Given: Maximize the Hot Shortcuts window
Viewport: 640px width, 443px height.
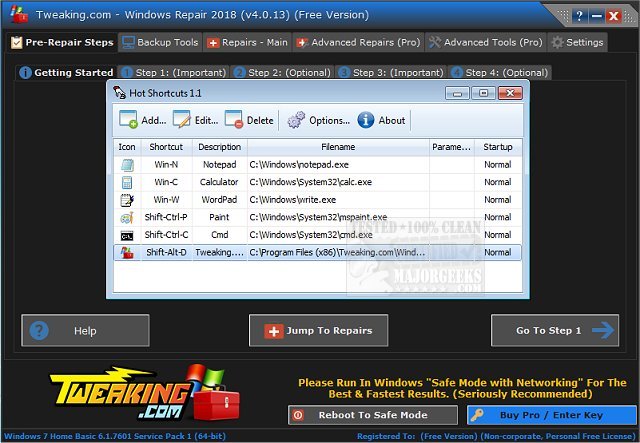Looking at the screenshot, I should [x=483, y=93].
